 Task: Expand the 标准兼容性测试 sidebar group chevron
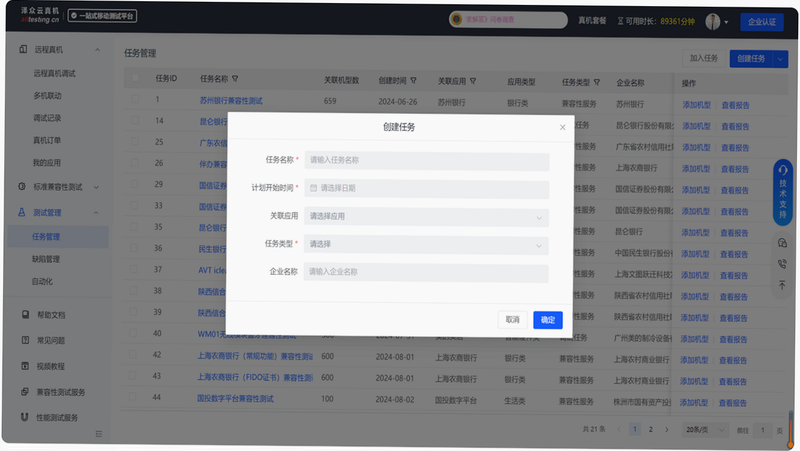click(x=96, y=187)
